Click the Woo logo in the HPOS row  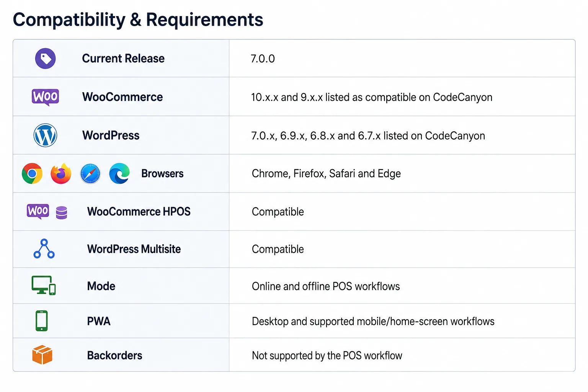pos(38,211)
